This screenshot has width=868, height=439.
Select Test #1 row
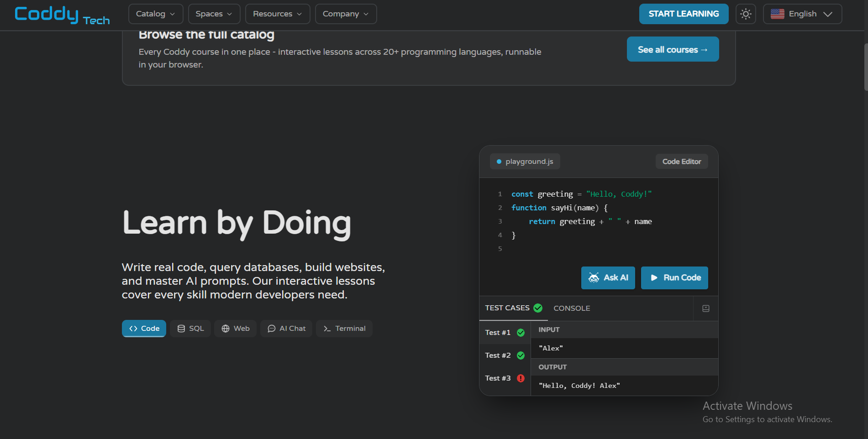tap(505, 333)
